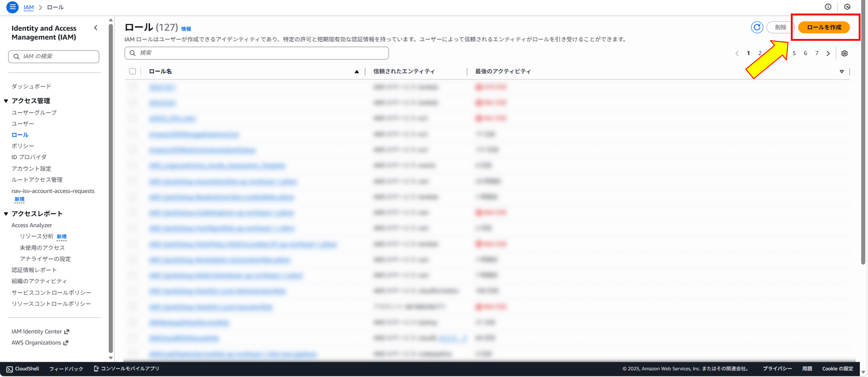The width and height of the screenshot is (868, 377).
Task: Refresh the roles list
Action: pos(757,27)
